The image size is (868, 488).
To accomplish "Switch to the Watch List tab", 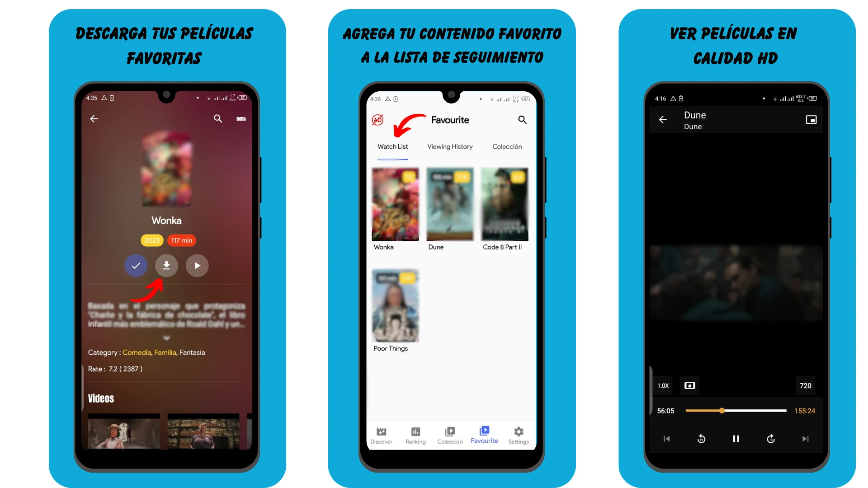I will [392, 146].
